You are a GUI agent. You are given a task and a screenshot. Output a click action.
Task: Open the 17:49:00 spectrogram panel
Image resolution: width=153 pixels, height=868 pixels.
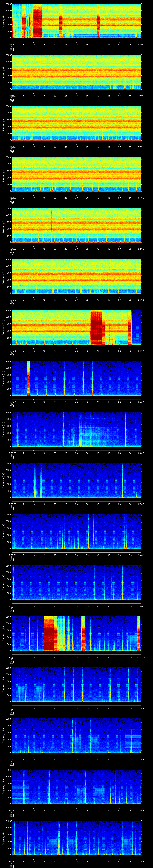(x=76, y=123)
